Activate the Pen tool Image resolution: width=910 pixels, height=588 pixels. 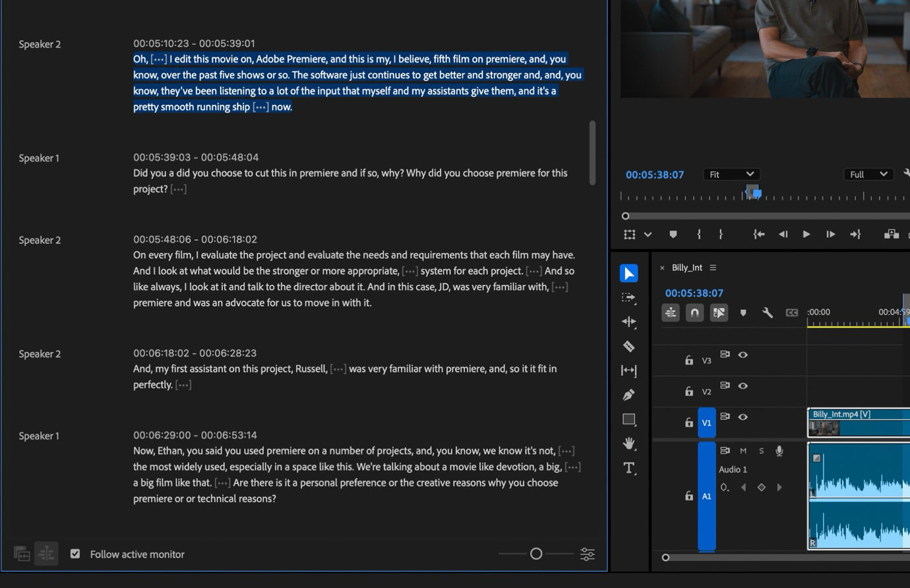[x=628, y=394]
